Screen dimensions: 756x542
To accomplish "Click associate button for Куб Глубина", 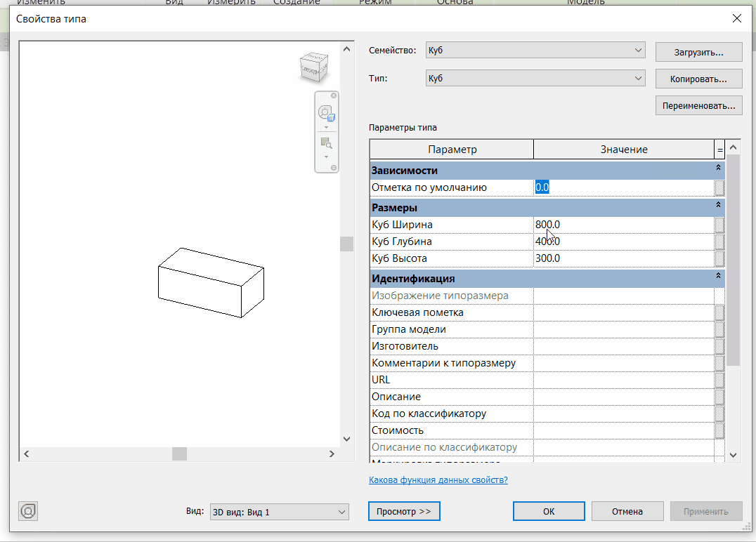I will pyautogui.click(x=719, y=242).
